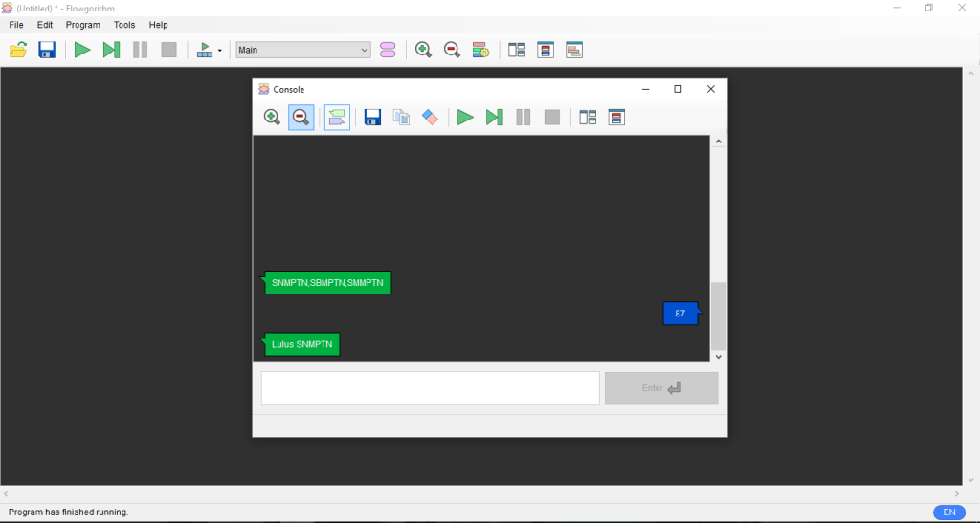Click the console scroll up arrow
980x523 pixels.
coord(718,142)
